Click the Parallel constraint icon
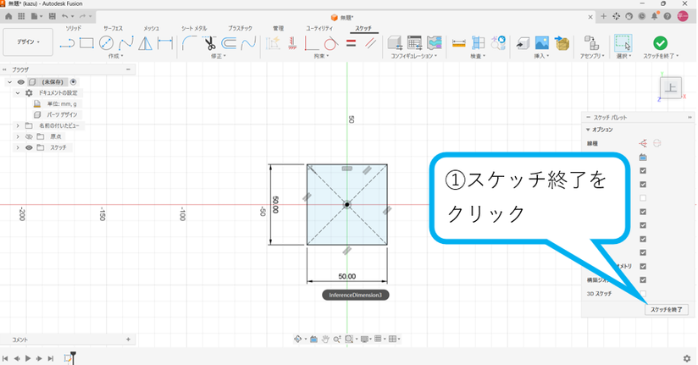Viewport: 698px width, 365px height. coord(370,43)
